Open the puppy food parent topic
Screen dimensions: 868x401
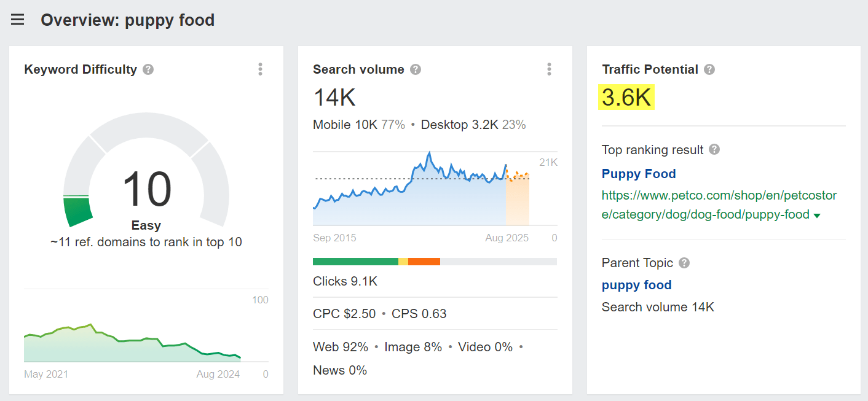(x=636, y=285)
